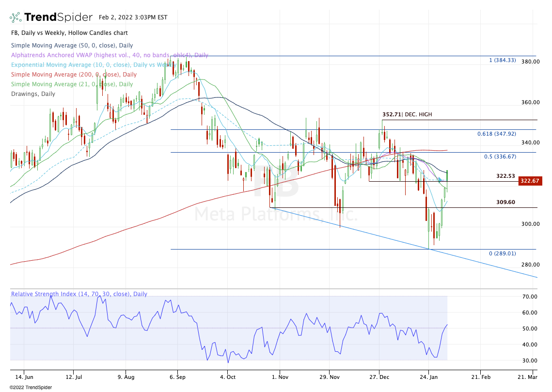Click the 21. Feb date label
552x392 pixels.
click(x=481, y=377)
